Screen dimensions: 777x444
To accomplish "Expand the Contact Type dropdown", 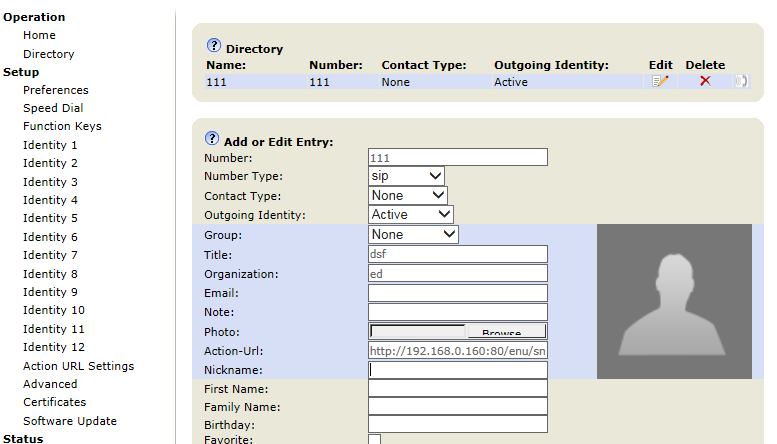I will tap(407, 196).
